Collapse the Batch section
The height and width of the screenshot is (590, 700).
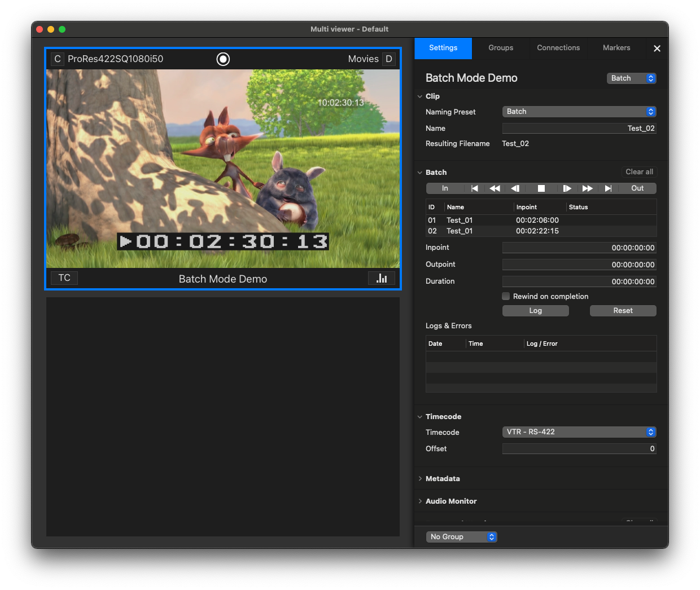pyautogui.click(x=420, y=173)
